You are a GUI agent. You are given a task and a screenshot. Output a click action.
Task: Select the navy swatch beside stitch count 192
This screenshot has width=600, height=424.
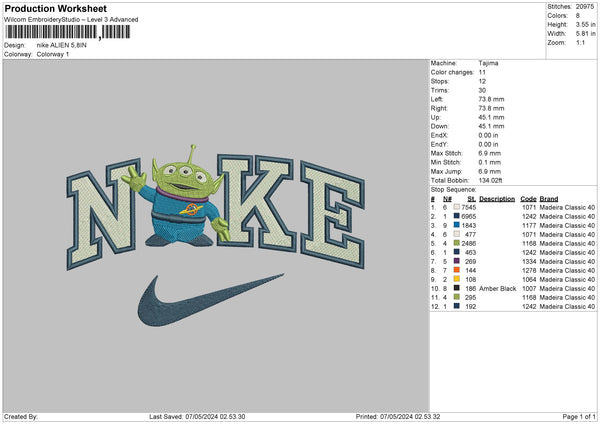pos(457,306)
